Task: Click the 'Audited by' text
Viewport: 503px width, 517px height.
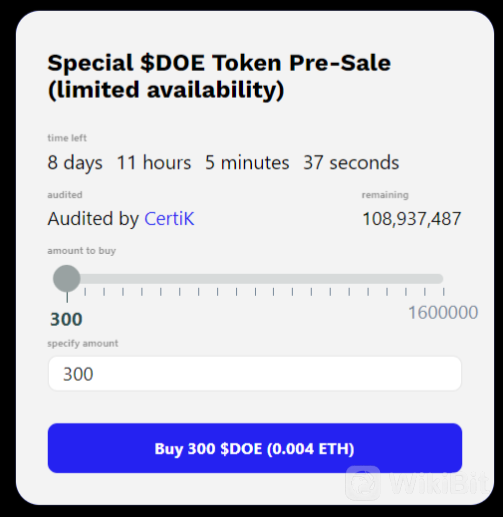Action: pyautogui.click(x=93, y=219)
